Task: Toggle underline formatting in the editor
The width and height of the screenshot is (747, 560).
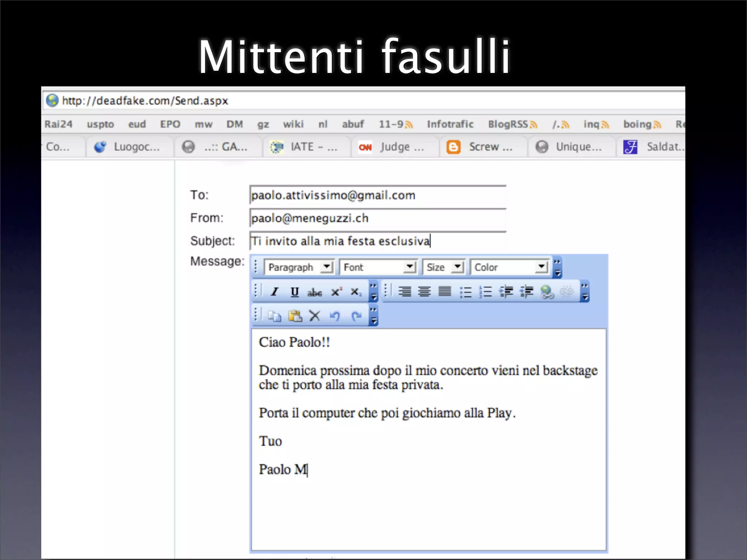Action: click(x=295, y=292)
